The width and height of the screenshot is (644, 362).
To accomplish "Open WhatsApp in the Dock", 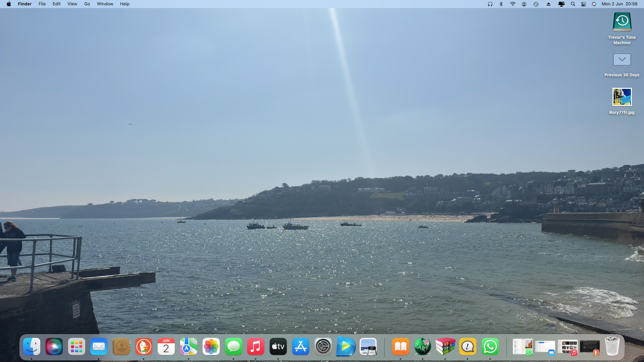I will tap(490, 347).
